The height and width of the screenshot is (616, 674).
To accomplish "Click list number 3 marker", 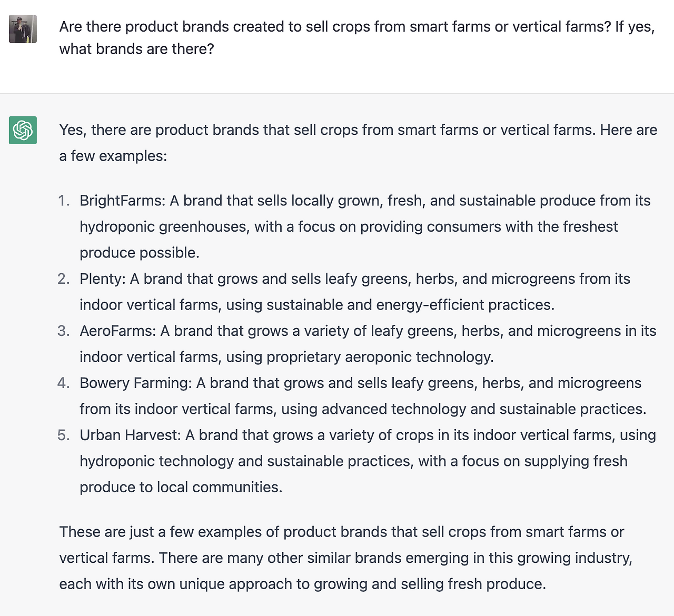I will click(x=64, y=331).
